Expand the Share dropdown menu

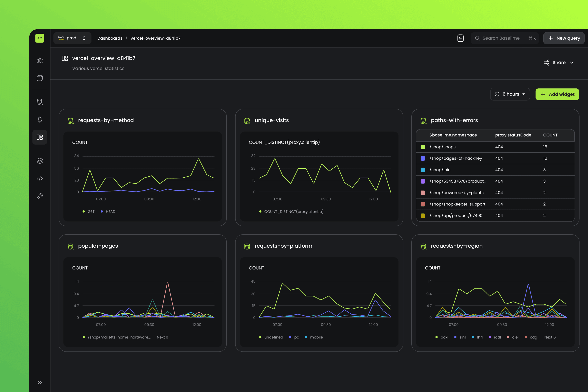pyautogui.click(x=559, y=62)
